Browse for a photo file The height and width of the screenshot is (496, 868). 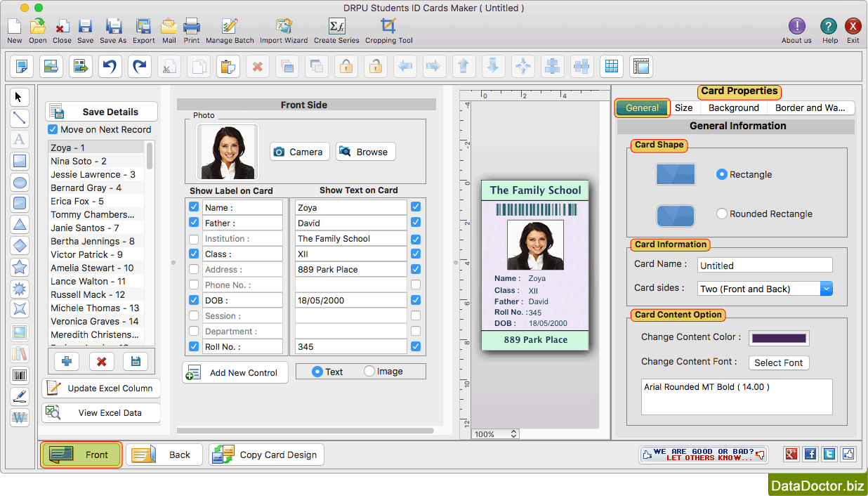(x=365, y=152)
